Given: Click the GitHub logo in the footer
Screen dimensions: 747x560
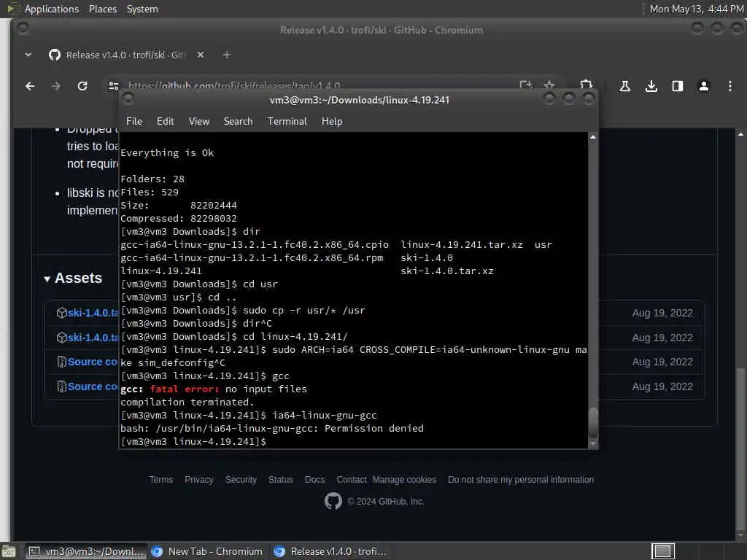Looking at the screenshot, I should (x=333, y=502).
